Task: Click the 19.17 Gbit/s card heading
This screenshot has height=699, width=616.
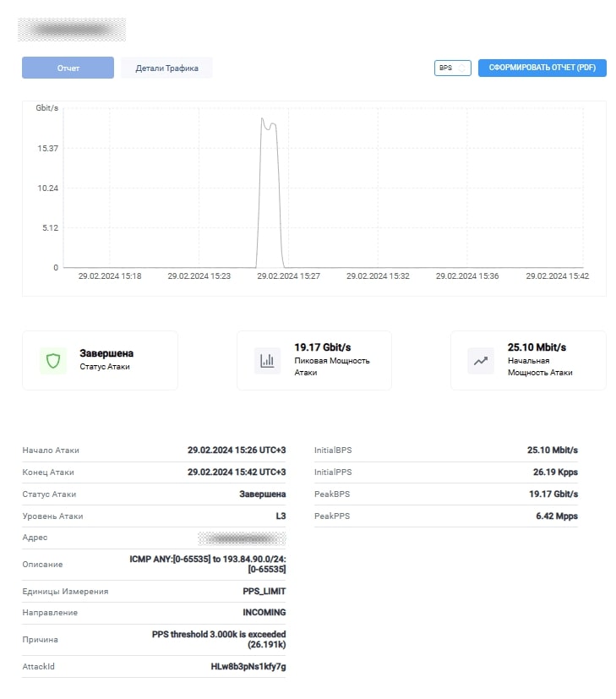Action: tap(322, 347)
